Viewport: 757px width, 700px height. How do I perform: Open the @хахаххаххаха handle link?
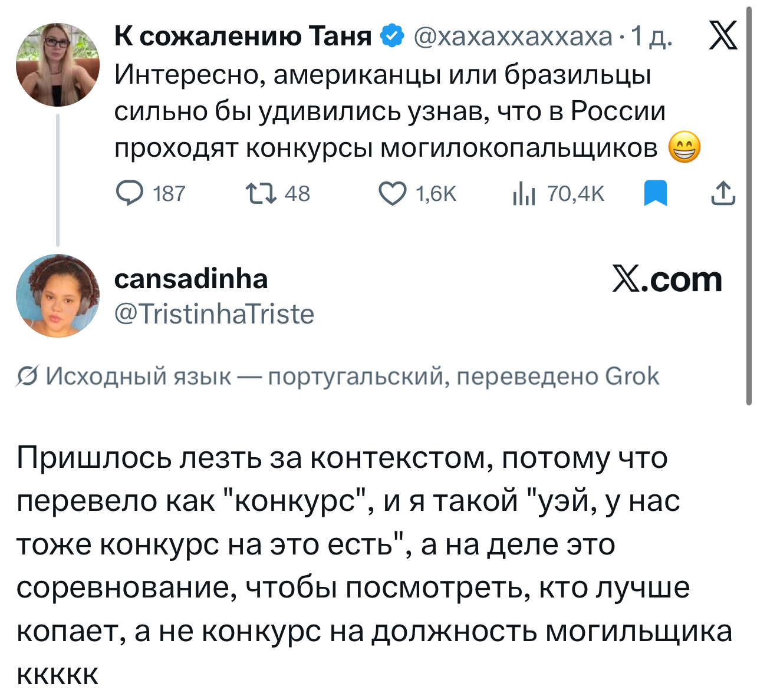pyautogui.click(x=513, y=37)
